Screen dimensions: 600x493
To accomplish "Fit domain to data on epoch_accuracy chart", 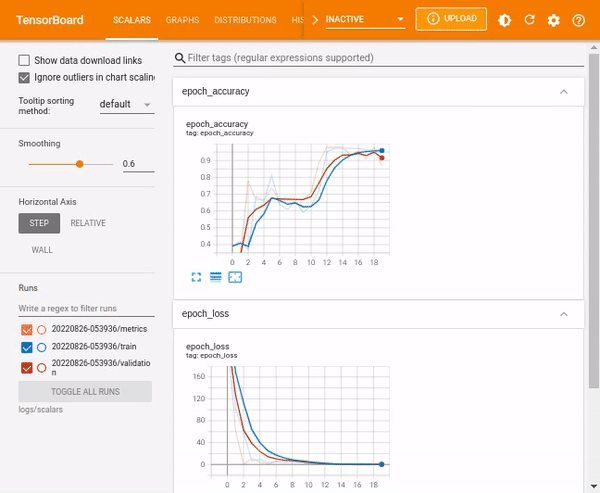I will [x=235, y=277].
